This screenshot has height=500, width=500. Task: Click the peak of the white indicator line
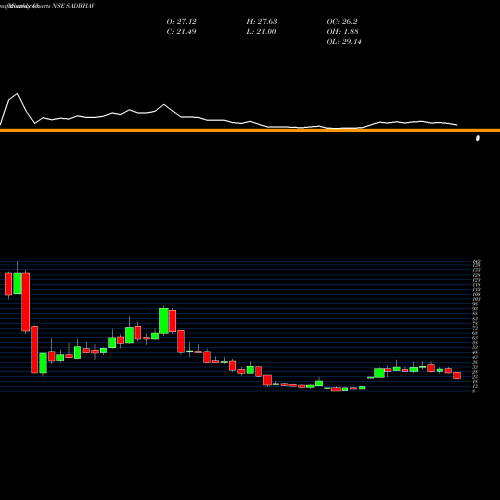point(17,94)
